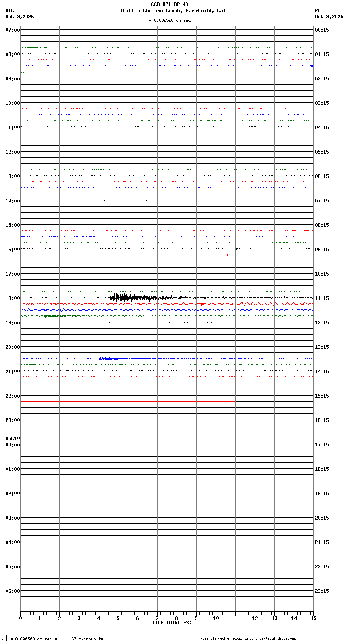Click the '06:00' UTC row label
The width and height of the screenshot is (346, 644).
pyautogui.click(x=13, y=591)
